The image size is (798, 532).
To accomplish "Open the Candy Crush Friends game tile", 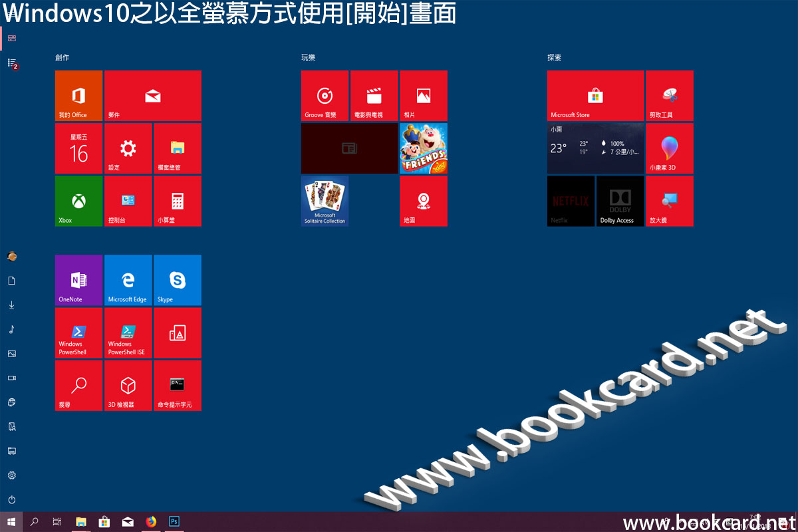I will click(x=424, y=148).
